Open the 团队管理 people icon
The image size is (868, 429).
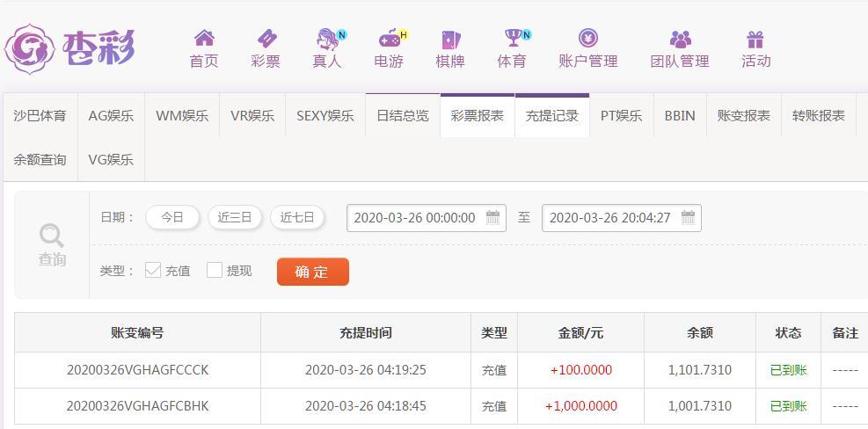pyautogui.click(x=681, y=39)
